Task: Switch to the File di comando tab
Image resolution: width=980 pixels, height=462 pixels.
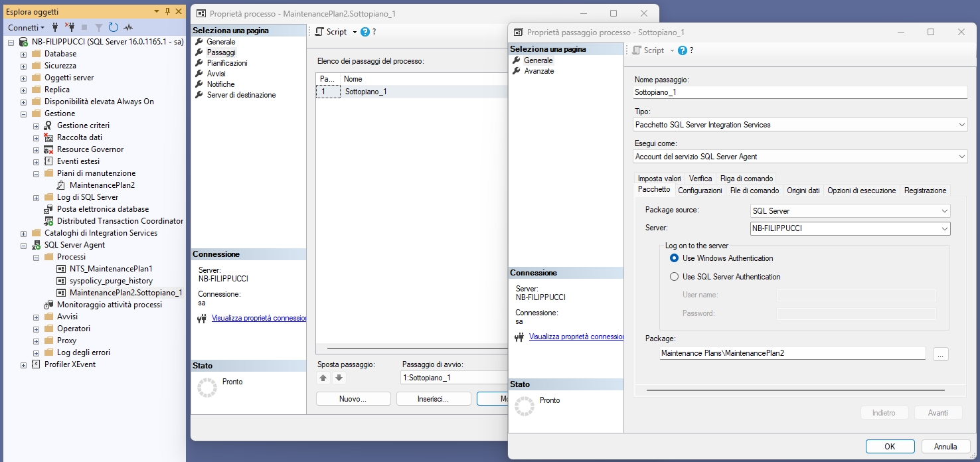Action: [754, 191]
